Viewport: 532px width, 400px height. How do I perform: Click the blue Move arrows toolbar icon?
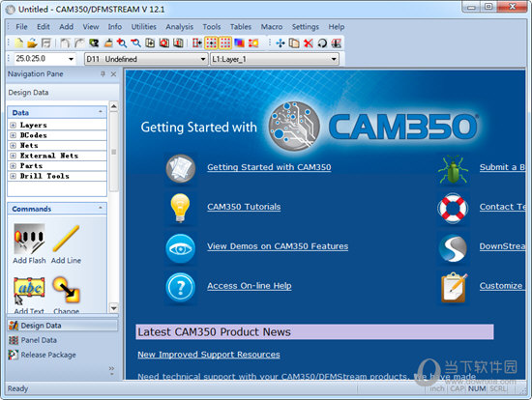click(281, 43)
